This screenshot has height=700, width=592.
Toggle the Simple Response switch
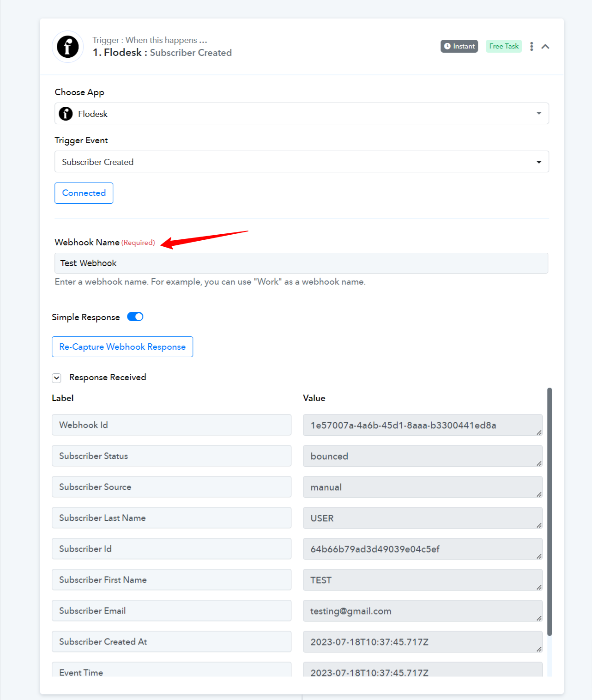click(135, 317)
